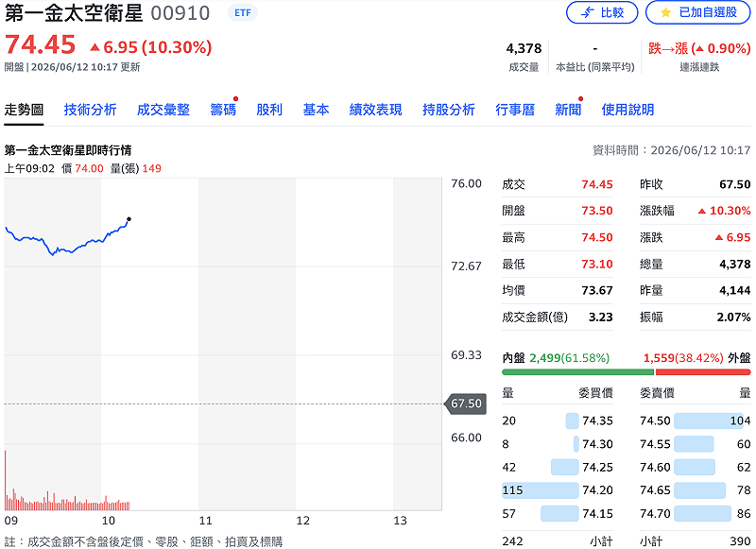This screenshot has width=756, height=549.
Task: Click the 昨收 67.50 value
Action: [735, 184]
